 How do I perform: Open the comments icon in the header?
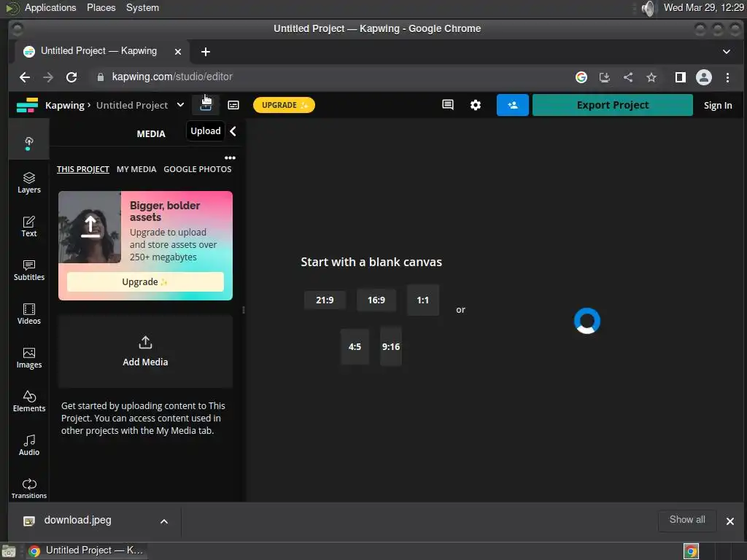coord(448,105)
